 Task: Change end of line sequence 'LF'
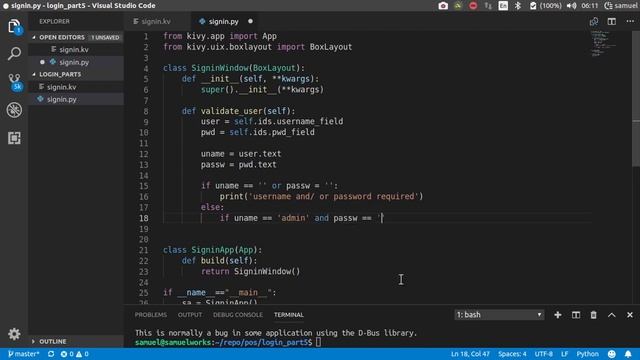pos(564,354)
